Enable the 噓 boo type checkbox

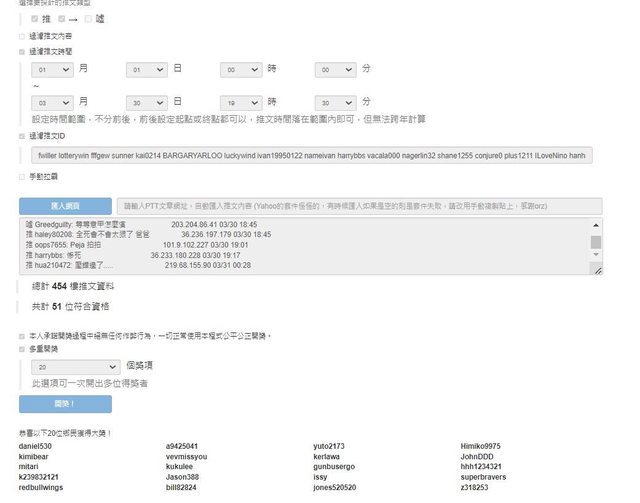[x=89, y=19]
